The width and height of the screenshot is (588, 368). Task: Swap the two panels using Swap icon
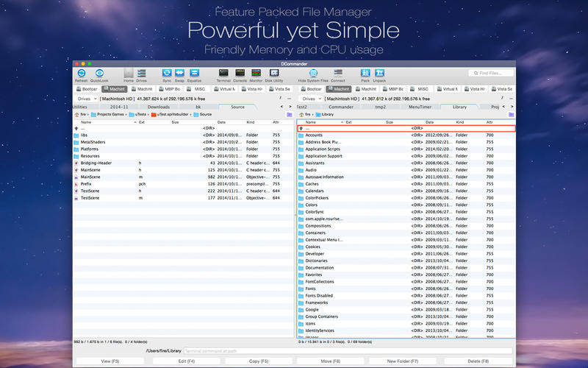click(x=179, y=73)
